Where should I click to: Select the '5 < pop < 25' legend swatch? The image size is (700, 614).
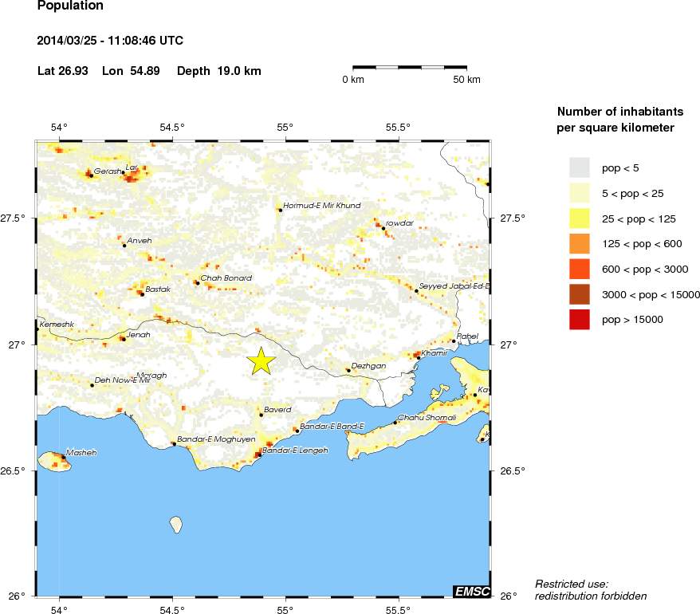[580, 193]
